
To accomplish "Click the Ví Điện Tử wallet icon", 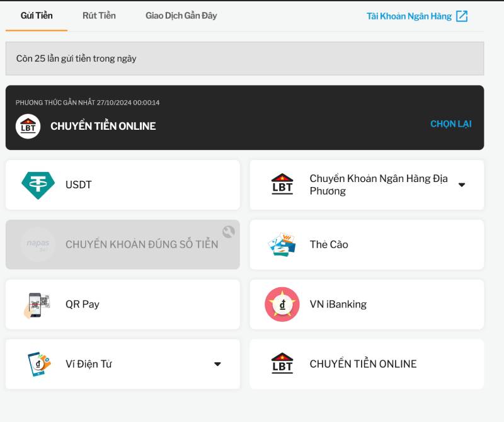I will tap(38, 364).
